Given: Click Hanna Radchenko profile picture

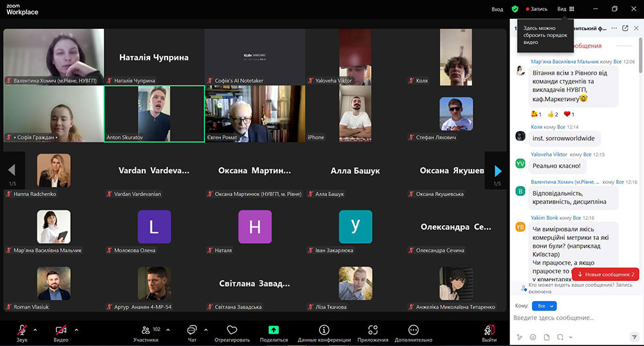Looking at the screenshot, I should (54, 170).
